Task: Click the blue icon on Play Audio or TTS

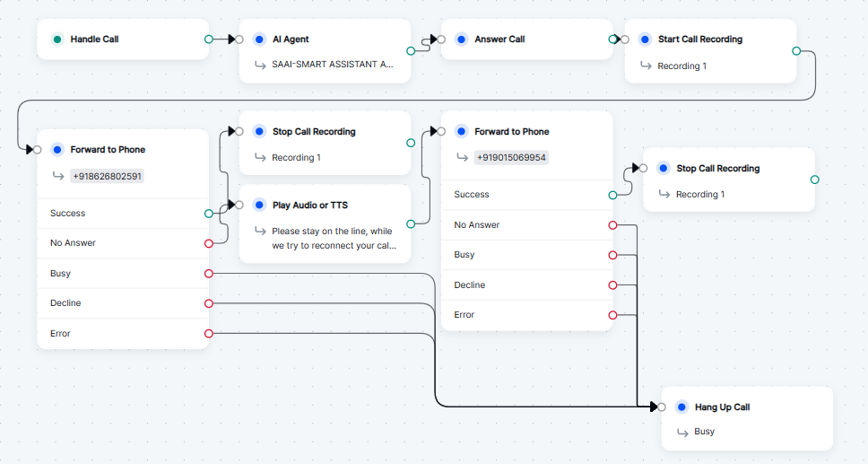Action: click(259, 206)
